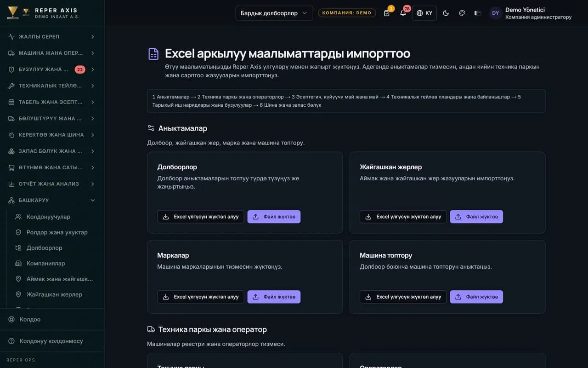
Task: Open ОТЧЁТ ЖАНА АНАЛИЗ menu section
Action: tap(52, 184)
